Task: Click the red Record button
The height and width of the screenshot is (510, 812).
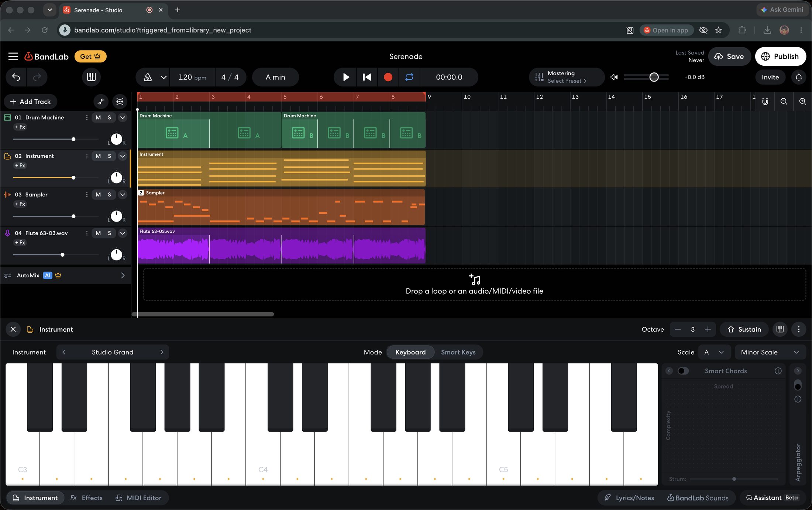Action: click(388, 77)
